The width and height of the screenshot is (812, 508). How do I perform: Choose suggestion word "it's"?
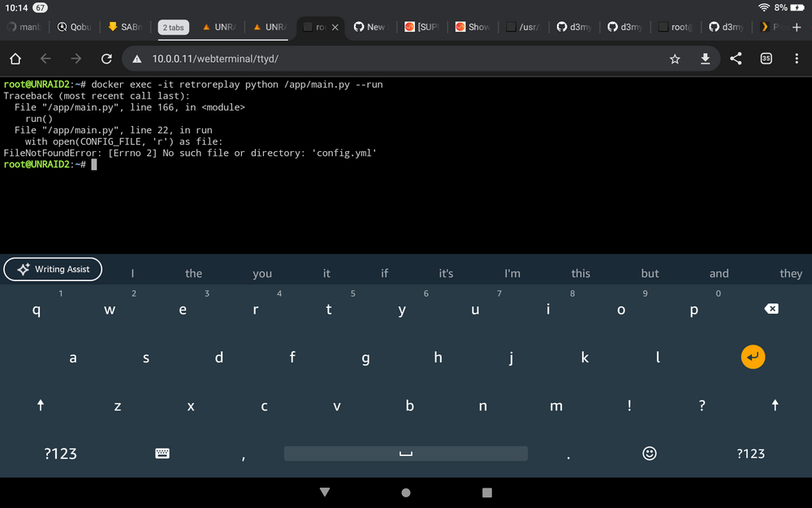[x=446, y=273]
